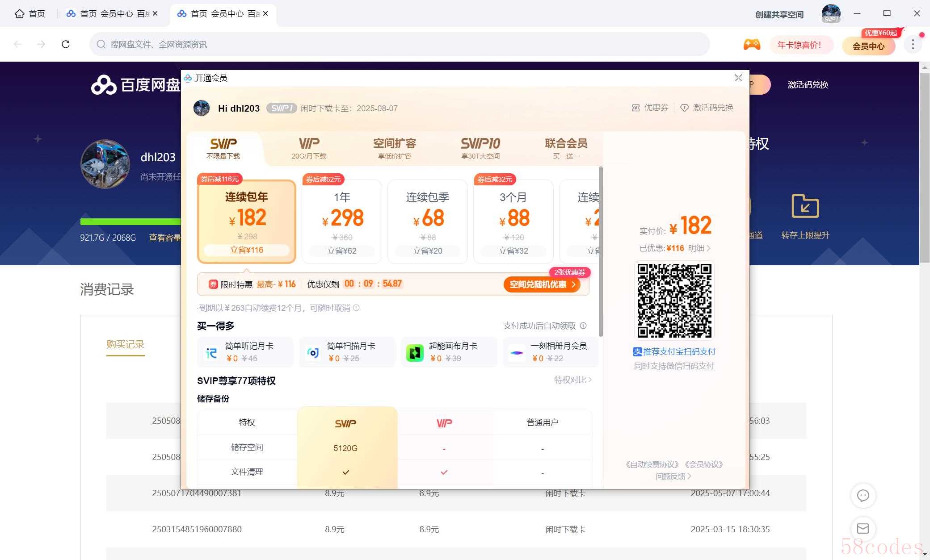Click the dhl203 profile avatar on page

click(x=105, y=164)
